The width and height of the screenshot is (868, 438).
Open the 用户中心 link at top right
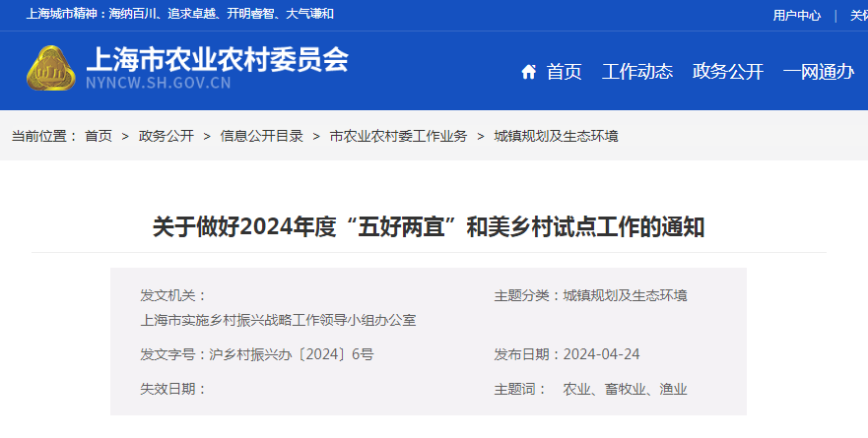pyautogui.click(x=796, y=15)
